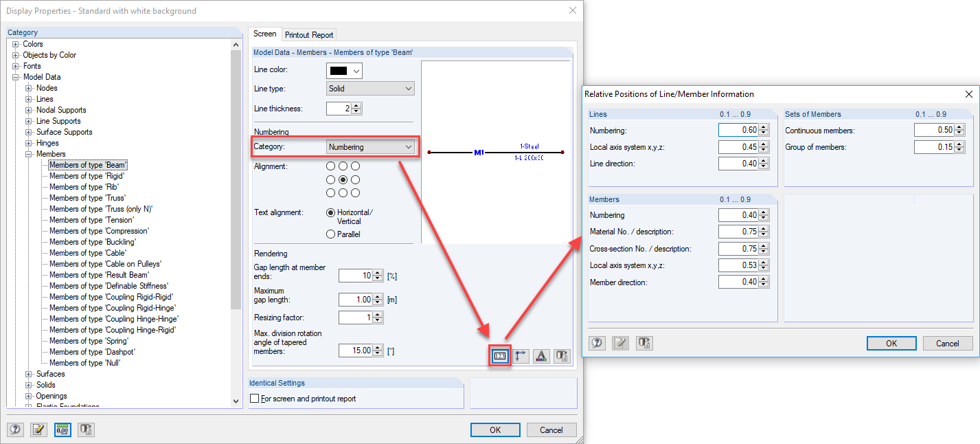Switch to the Printout Report tab
Image resolution: width=980 pixels, height=444 pixels.
click(x=309, y=35)
